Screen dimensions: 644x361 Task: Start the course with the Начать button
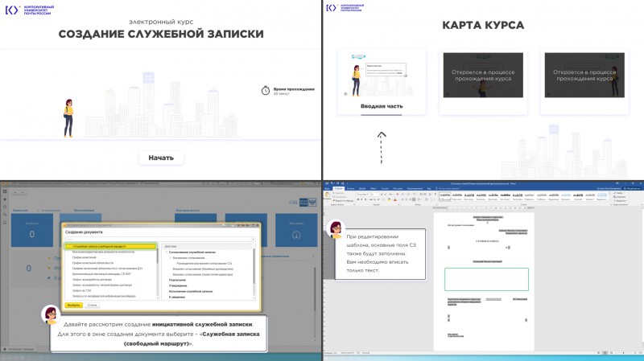pyautogui.click(x=161, y=158)
